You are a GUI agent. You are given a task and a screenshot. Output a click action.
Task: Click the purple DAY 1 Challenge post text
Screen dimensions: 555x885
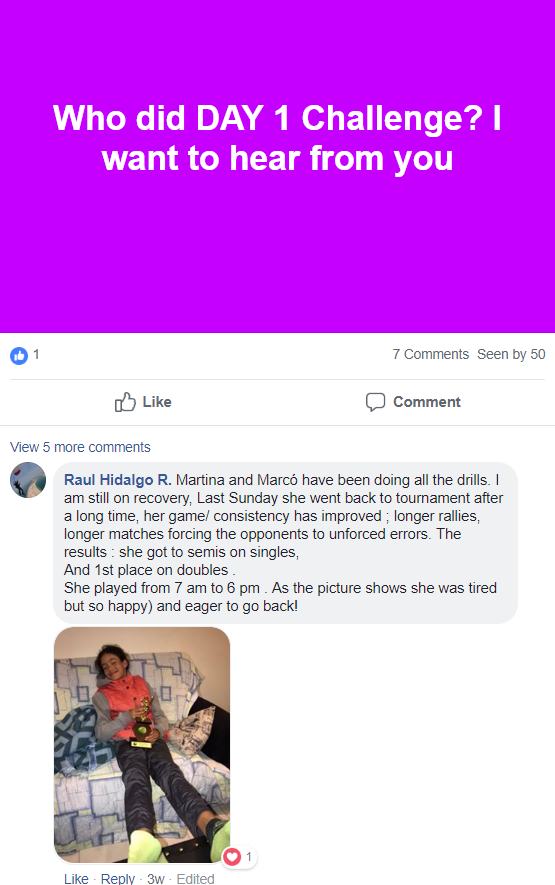click(277, 138)
